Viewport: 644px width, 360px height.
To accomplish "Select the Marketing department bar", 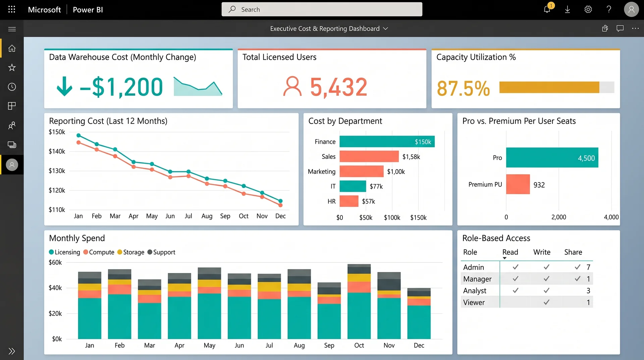I will pos(362,171).
